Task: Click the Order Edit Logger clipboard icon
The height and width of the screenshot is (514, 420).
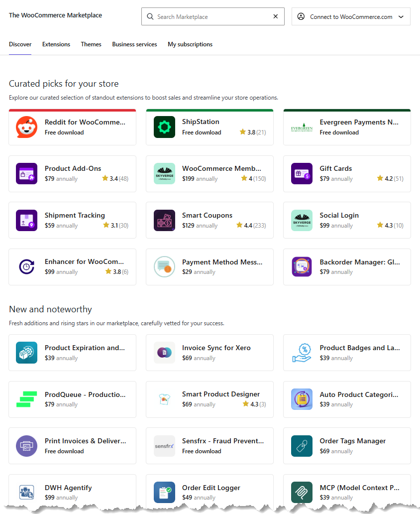Action: coord(164,493)
